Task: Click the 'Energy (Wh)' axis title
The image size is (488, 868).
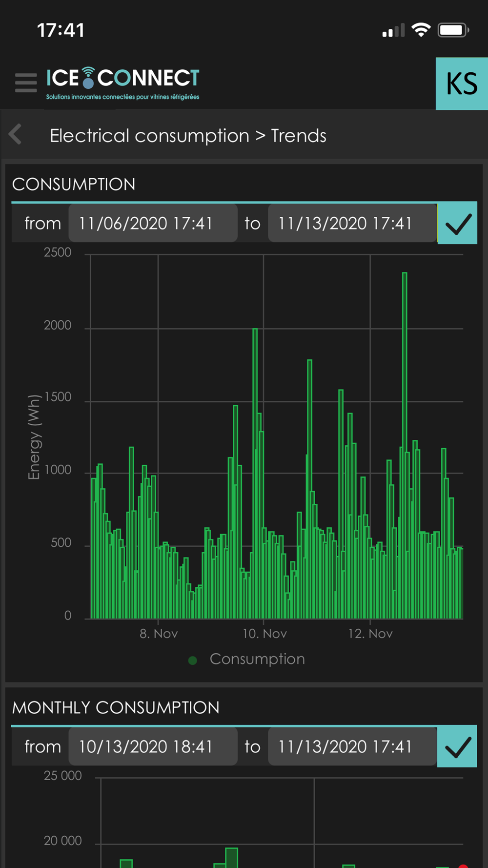Action: click(x=34, y=437)
